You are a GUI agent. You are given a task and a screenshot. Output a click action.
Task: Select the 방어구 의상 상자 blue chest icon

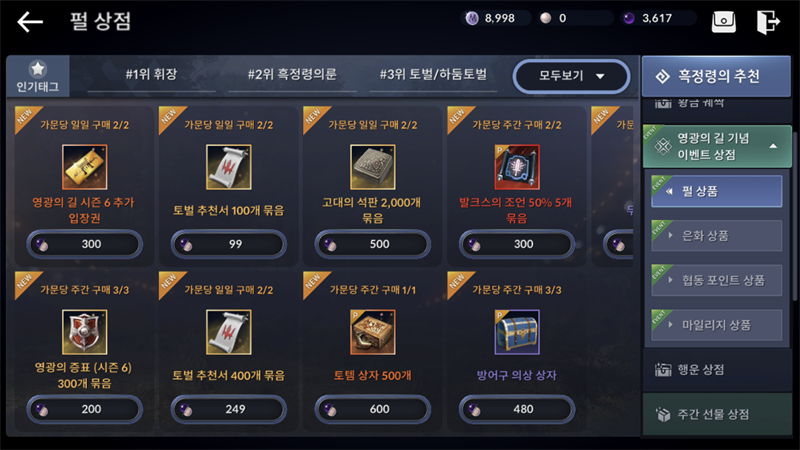pos(517,332)
